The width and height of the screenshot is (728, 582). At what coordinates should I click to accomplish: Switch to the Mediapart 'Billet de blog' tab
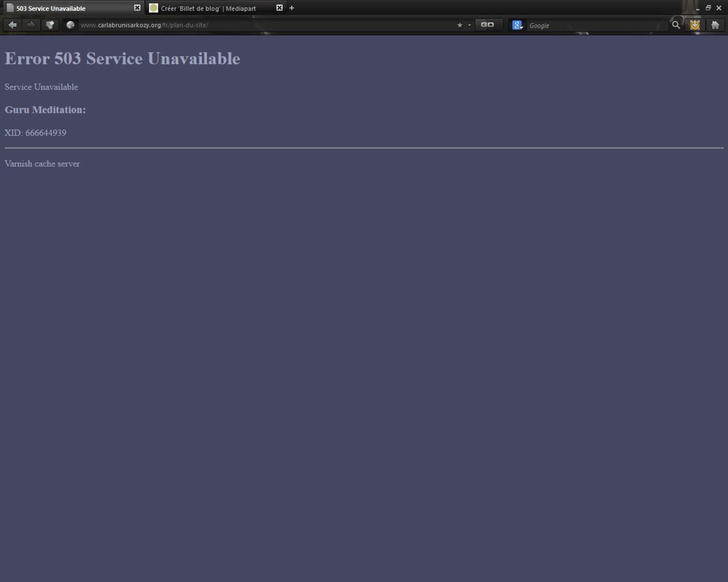tap(208, 9)
